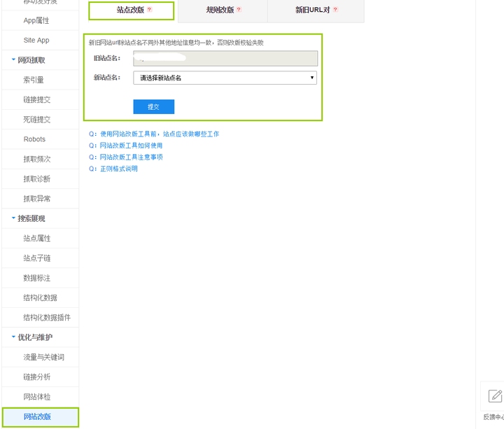This screenshot has height=429, width=504.
Task: Open 死链提交 in the sidebar
Action: [x=36, y=120]
